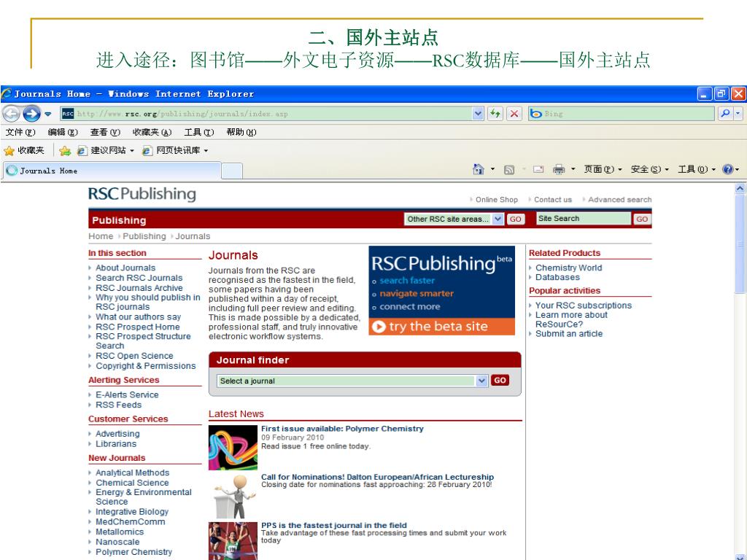The height and width of the screenshot is (560, 747).
Task: Click the RSC Publishing logo
Action: [x=142, y=194]
